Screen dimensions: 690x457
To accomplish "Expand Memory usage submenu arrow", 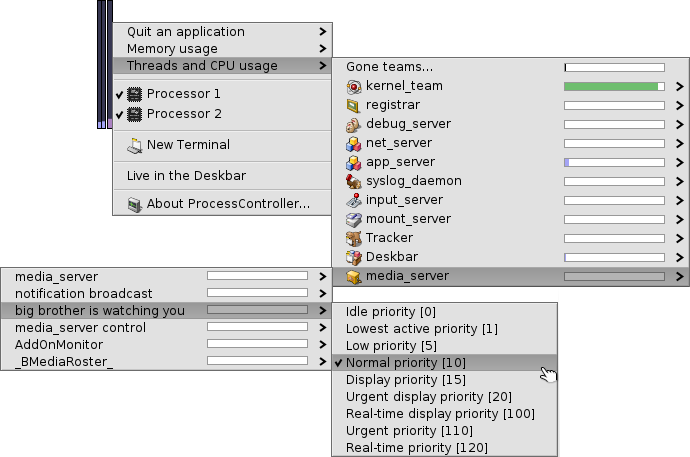I will 323,48.
